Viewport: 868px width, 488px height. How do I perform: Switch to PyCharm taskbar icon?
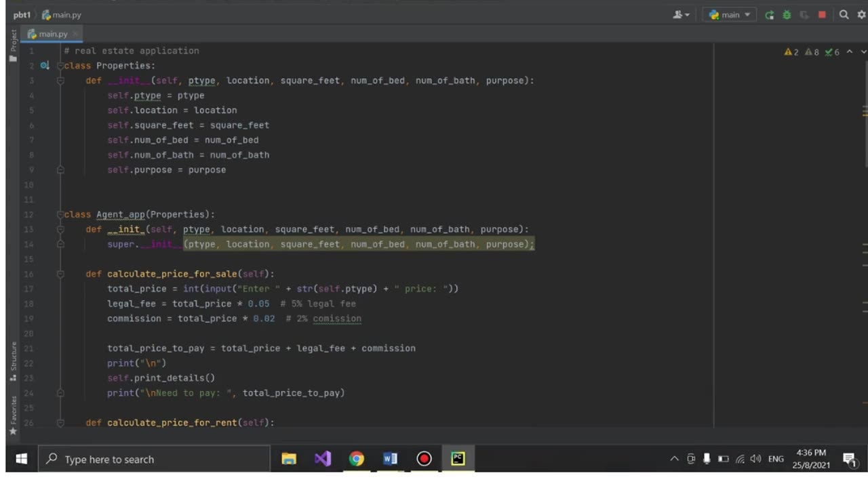point(458,459)
